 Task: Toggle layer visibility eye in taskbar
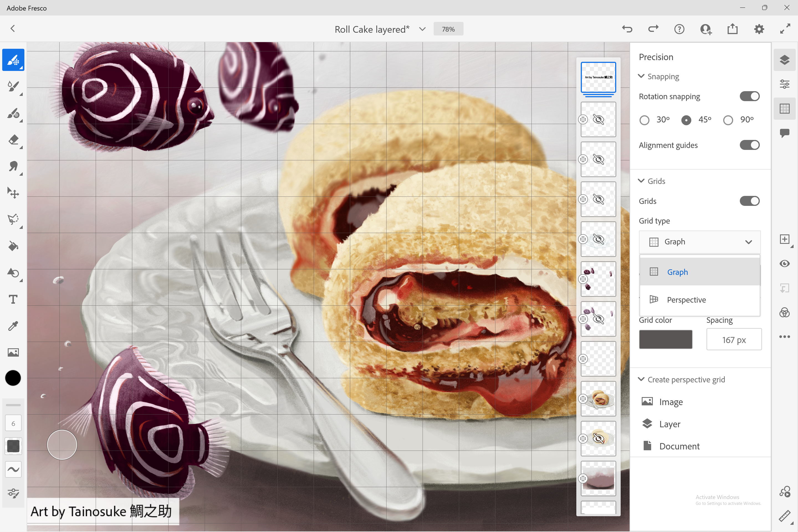click(784, 264)
